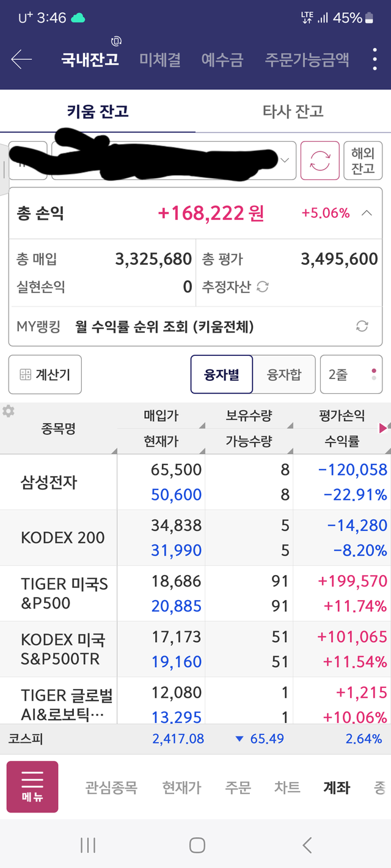391x868 pixels.
Task: Select the 융자별 view toggle
Action: [x=221, y=374]
